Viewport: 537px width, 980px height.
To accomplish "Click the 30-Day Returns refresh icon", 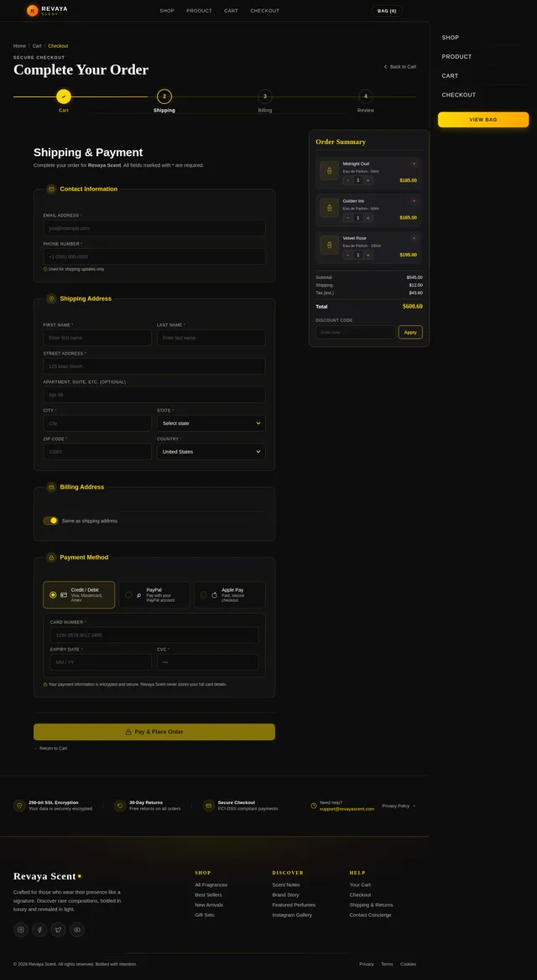I will pos(120,806).
